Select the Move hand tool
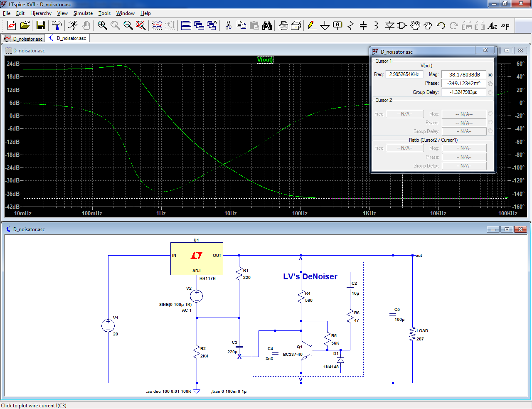The width and height of the screenshot is (532, 409). (x=415, y=26)
